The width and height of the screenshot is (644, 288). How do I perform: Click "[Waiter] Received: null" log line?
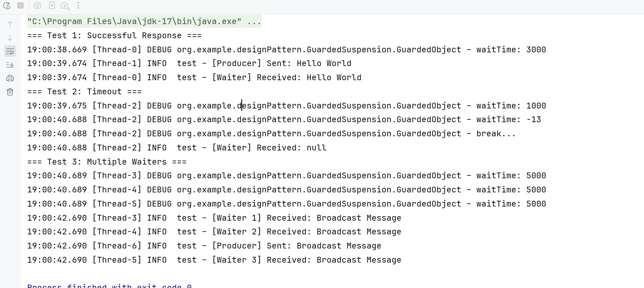coord(177,148)
